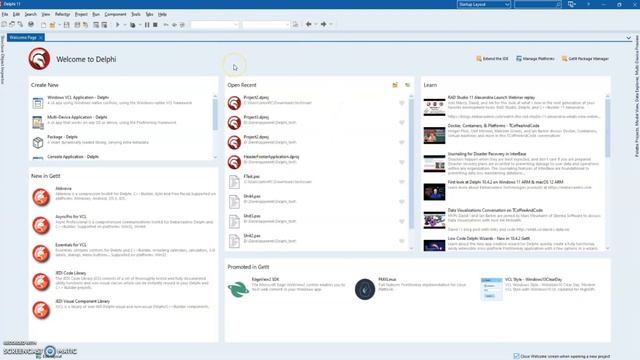Image resolution: width=640 pixels, height=360 pixels.
Task: Open the Startup Layout dropdown
Action: coord(484,4)
